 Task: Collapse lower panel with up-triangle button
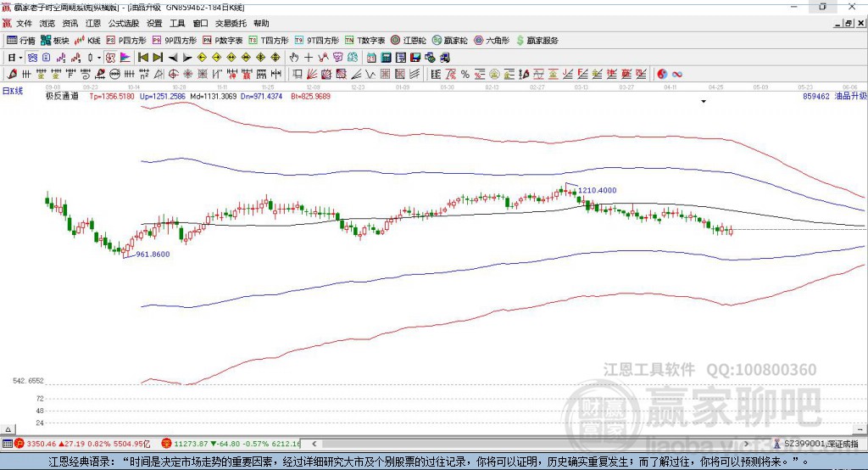(x=8, y=429)
